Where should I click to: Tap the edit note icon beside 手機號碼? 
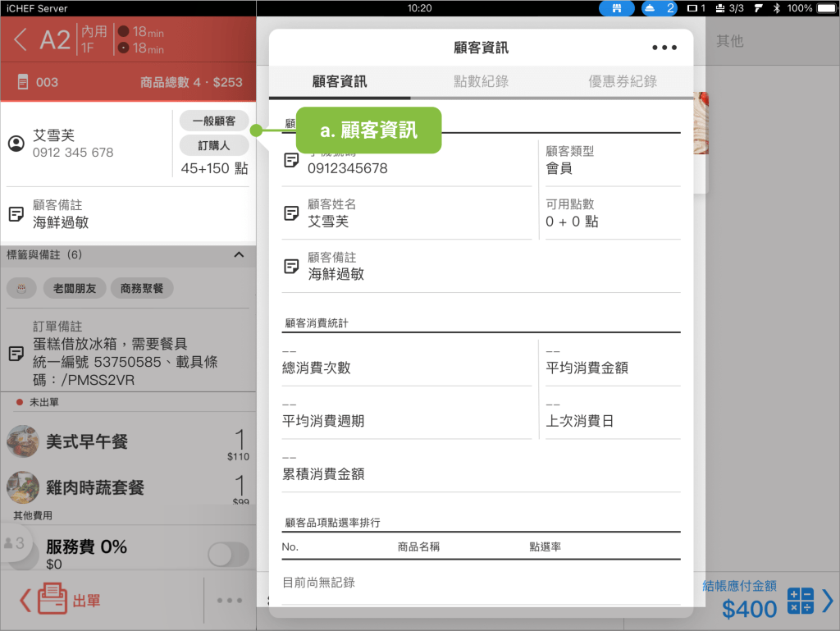click(291, 160)
